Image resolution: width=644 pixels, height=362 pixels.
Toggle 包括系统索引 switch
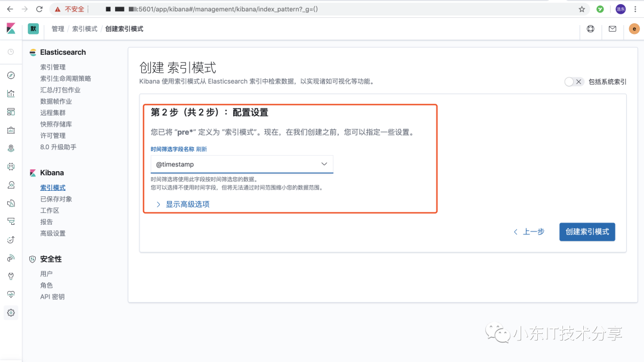(x=574, y=82)
